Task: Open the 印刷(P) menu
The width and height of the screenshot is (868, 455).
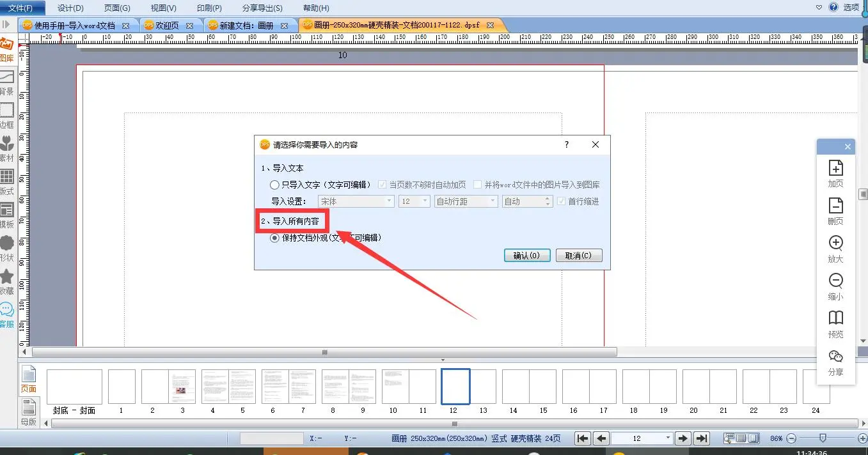Action: 209,8
